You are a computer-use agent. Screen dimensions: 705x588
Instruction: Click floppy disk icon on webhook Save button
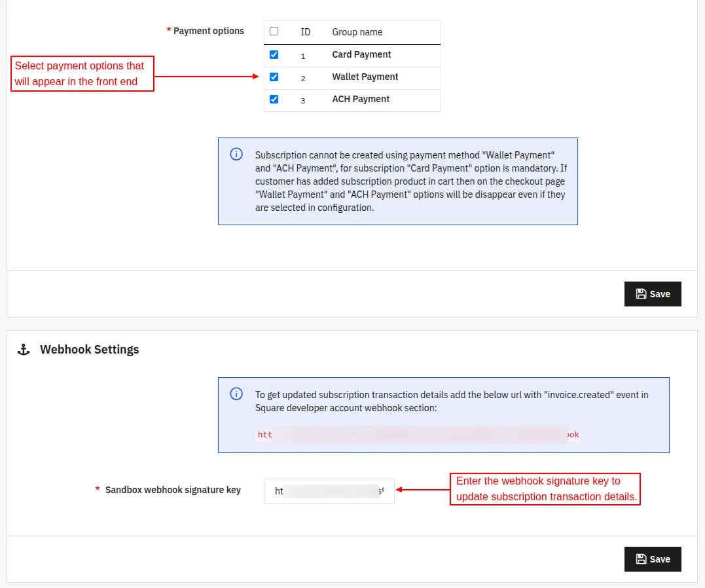pyautogui.click(x=641, y=559)
